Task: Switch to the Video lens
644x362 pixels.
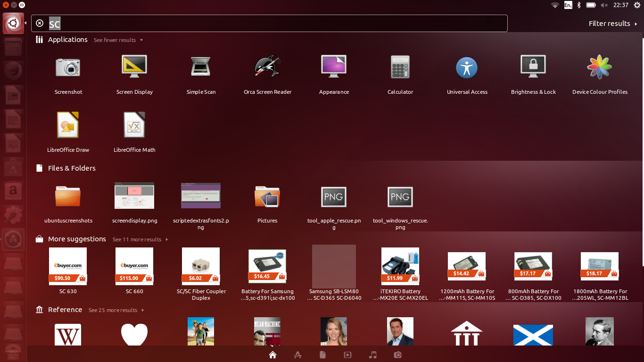Action: 347,355
